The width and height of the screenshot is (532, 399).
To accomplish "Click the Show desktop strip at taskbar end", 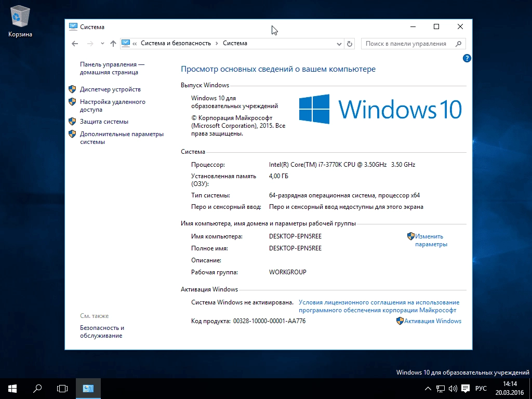I will pos(530,389).
